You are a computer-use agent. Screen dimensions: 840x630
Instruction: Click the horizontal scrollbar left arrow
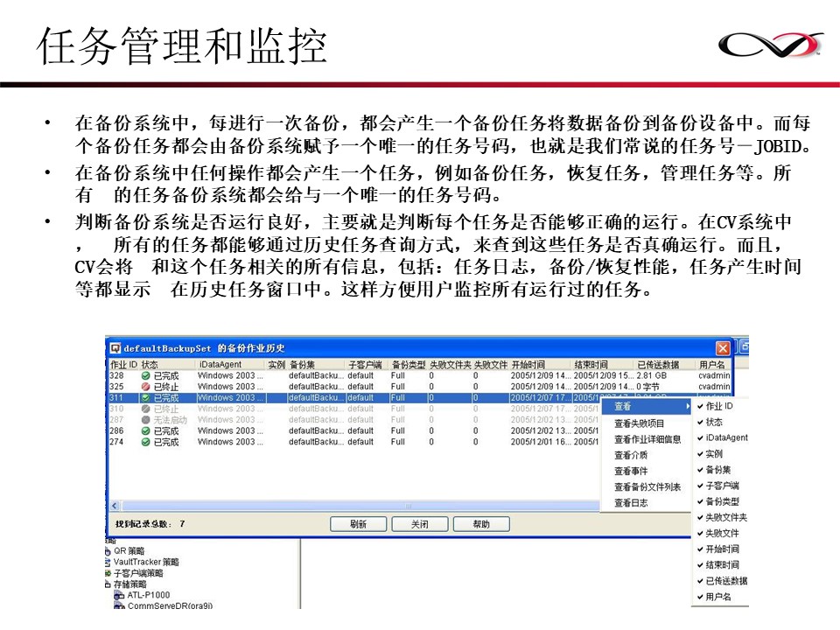115,506
